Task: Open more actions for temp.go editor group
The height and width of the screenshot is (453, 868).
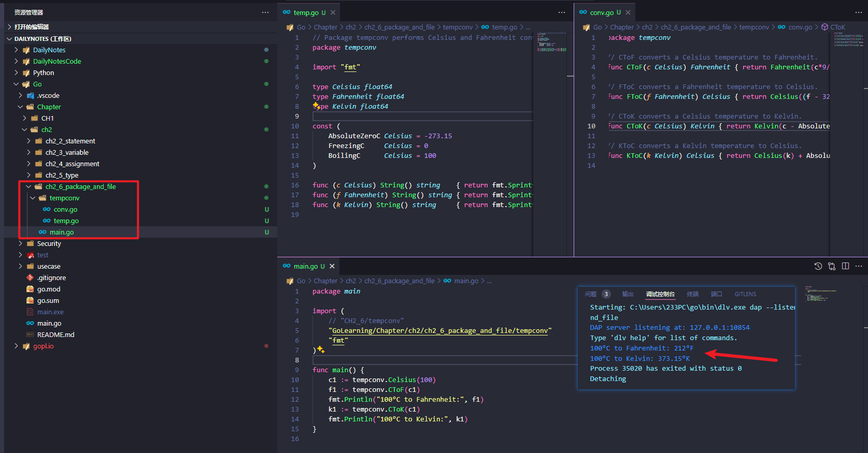Action: (x=562, y=12)
